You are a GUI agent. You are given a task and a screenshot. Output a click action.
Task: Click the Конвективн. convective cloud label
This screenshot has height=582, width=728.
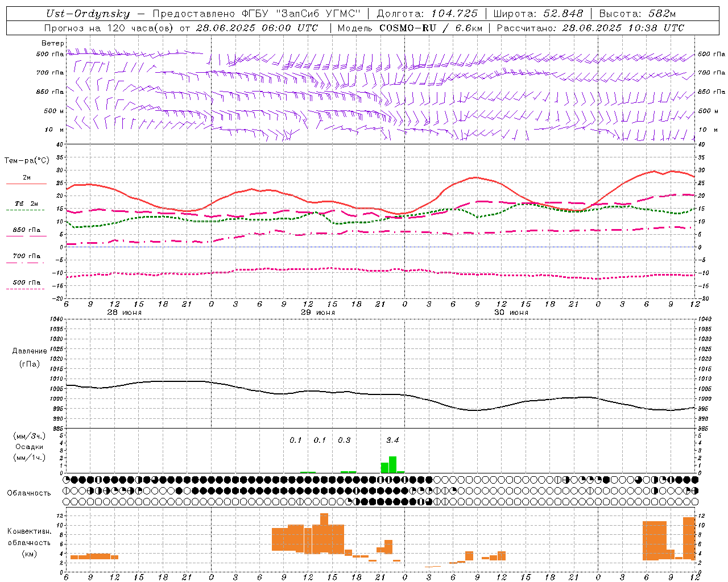coord(29,531)
